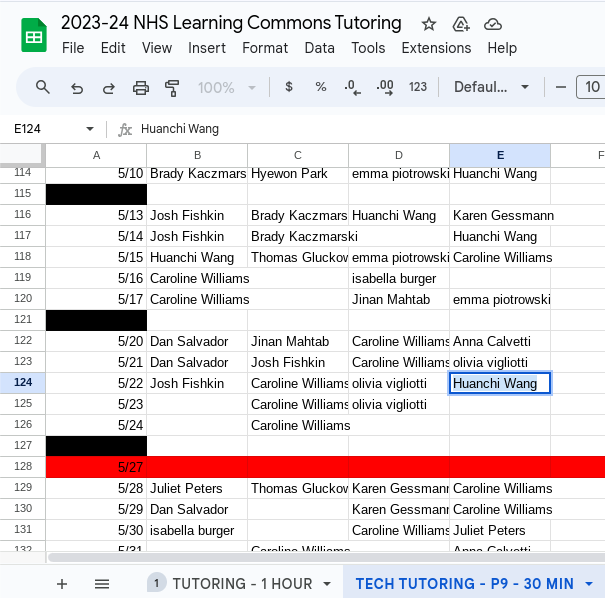Expand the Name box dropdown arrow
The width and height of the screenshot is (605, 598).
[90, 128]
